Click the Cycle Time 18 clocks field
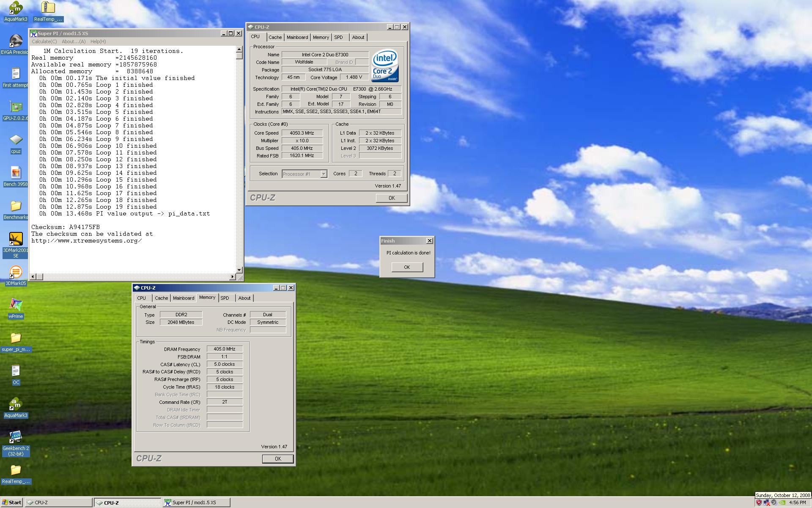This screenshot has width=812, height=508. (x=225, y=387)
